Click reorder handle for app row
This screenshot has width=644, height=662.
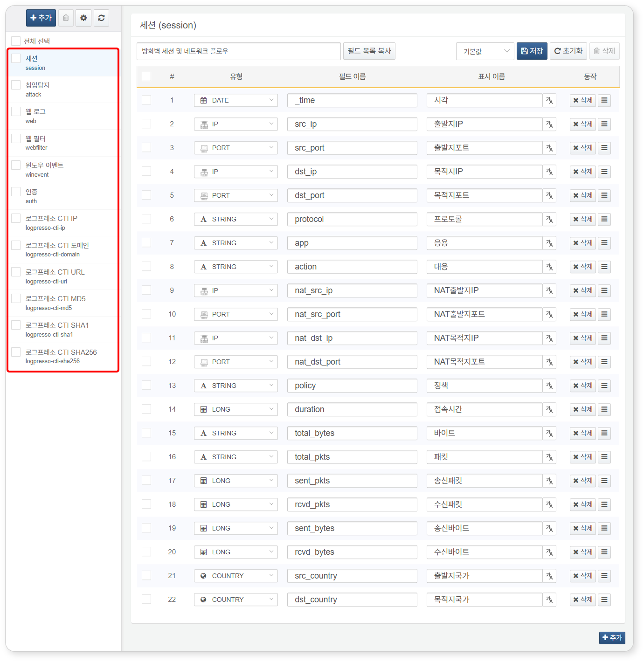[604, 243]
